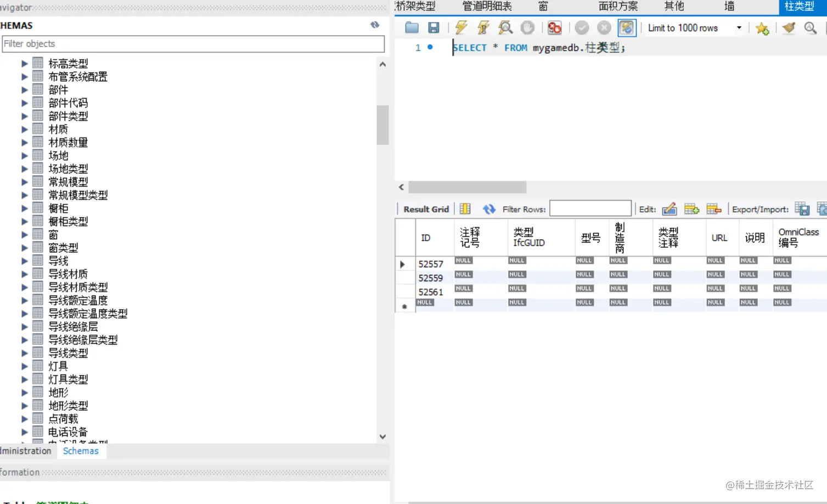Viewport: 827px width, 504px height.
Task: Click the Result Grid view icon
Action: coord(465,209)
